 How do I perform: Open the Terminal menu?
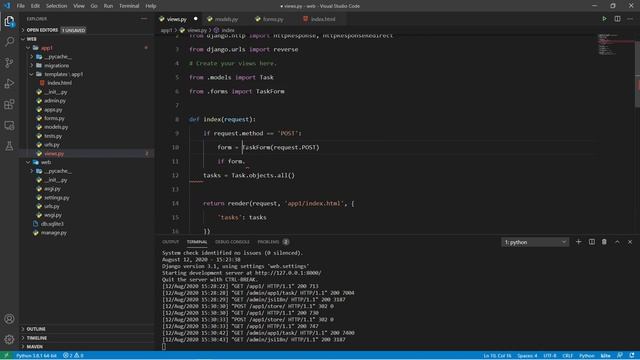pos(129,6)
